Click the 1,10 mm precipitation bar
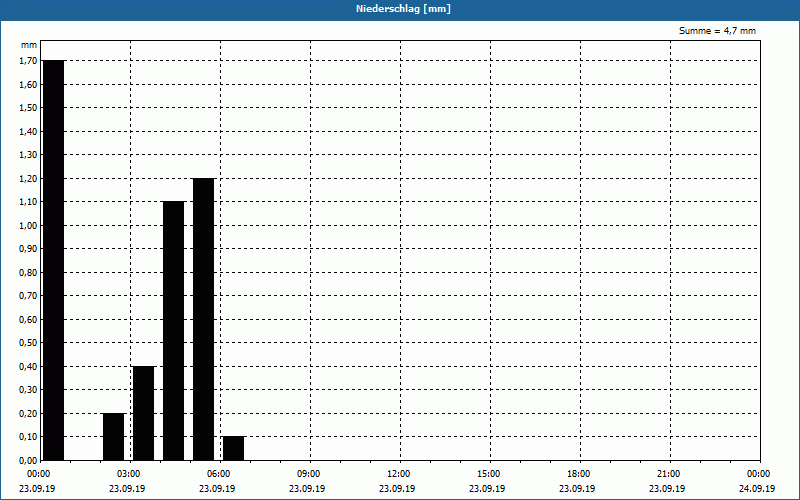 pyautogui.click(x=173, y=331)
